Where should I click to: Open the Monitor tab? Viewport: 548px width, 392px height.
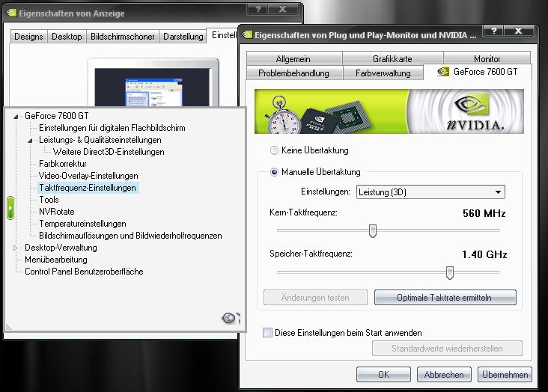[x=487, y=58]
